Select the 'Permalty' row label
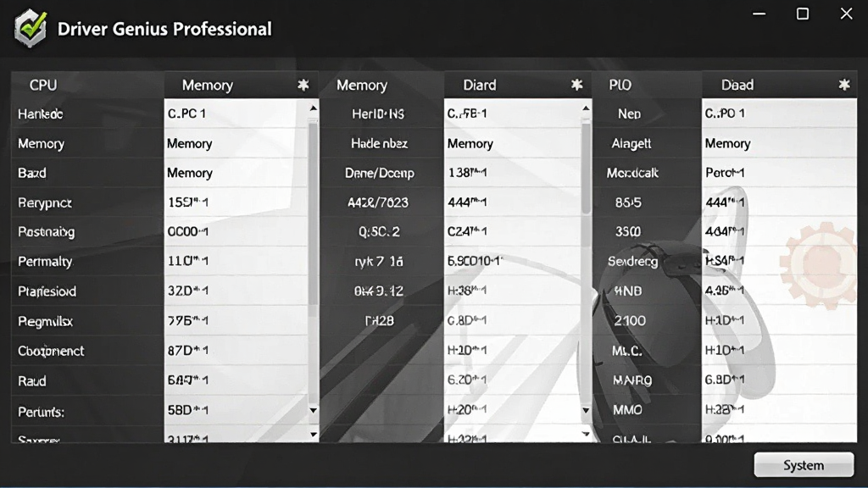868x488 pixels. coord(45,261)
